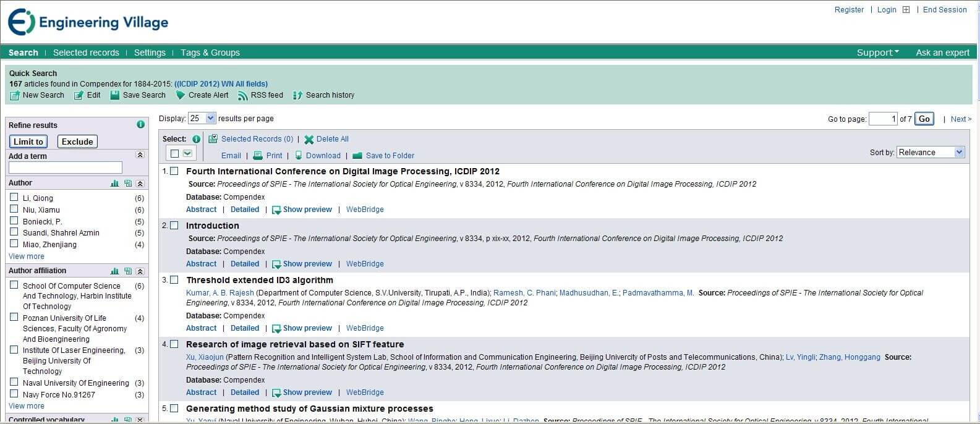The height and width of the screenshot is (424, 980).
Task: Click the Go to page number field
Action: [883, 119]
